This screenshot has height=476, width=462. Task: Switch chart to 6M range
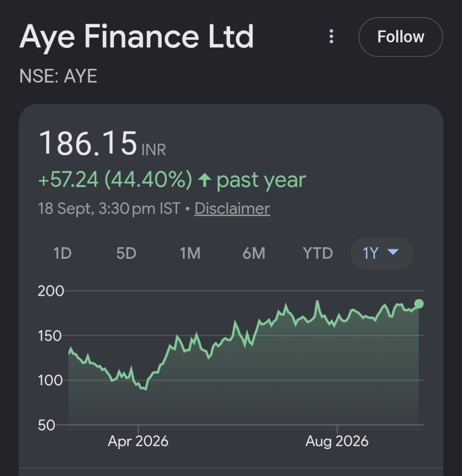tap(254, 253)
